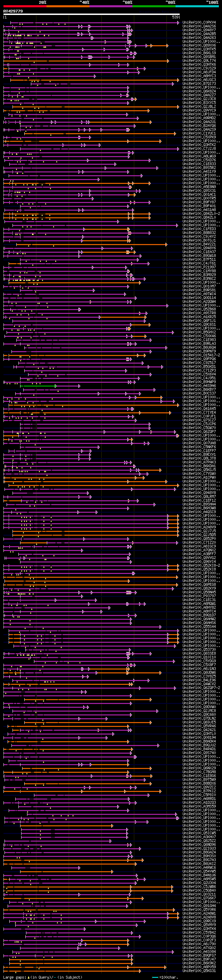Image resolution: width=222 pixels, height=980 pixels.
Task: Select hit UniRef100_B4V2Z1
Action: tap(199, 244)
